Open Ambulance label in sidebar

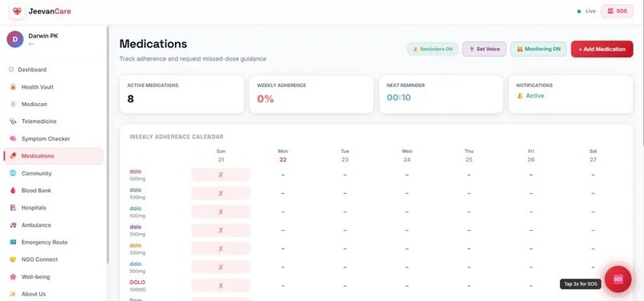(36, 225)
